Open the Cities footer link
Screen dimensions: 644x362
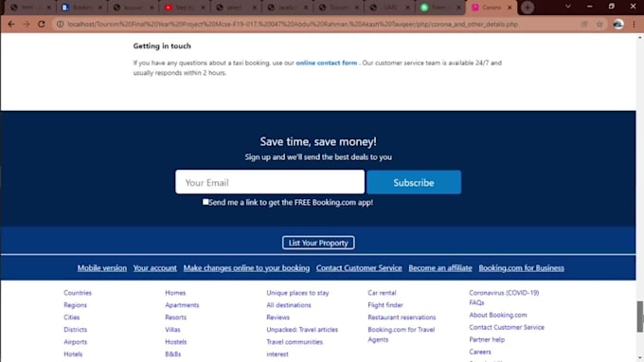71,317
